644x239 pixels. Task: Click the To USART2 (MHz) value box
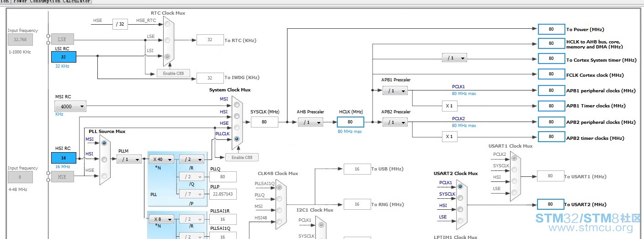click(551, 204)
